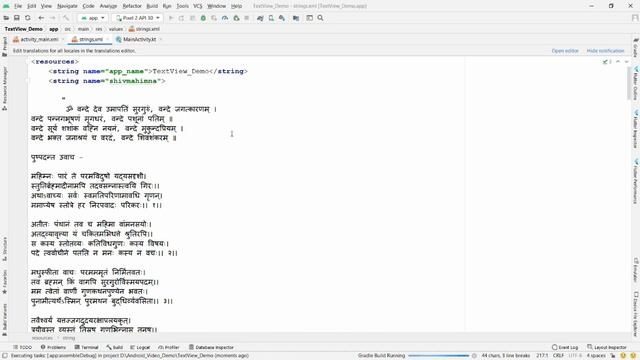Open the Resource Manager side panel

(4, 89)
